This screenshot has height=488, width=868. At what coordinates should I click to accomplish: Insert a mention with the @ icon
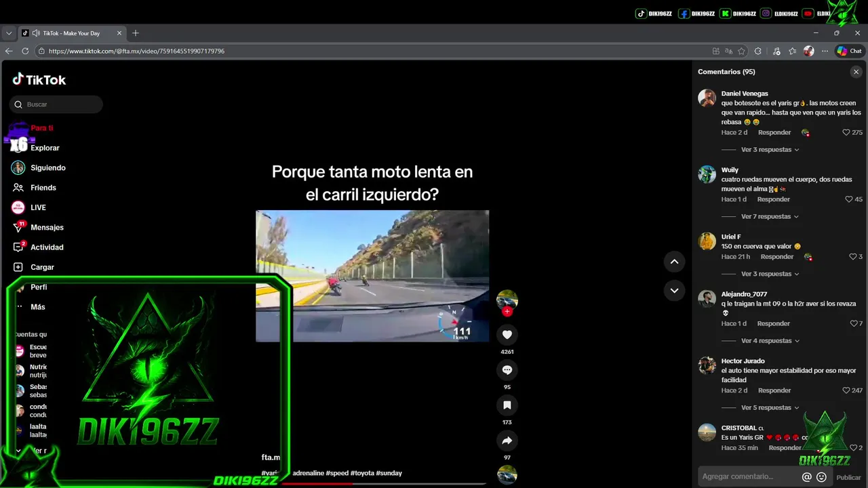click(x=806, y=477)
